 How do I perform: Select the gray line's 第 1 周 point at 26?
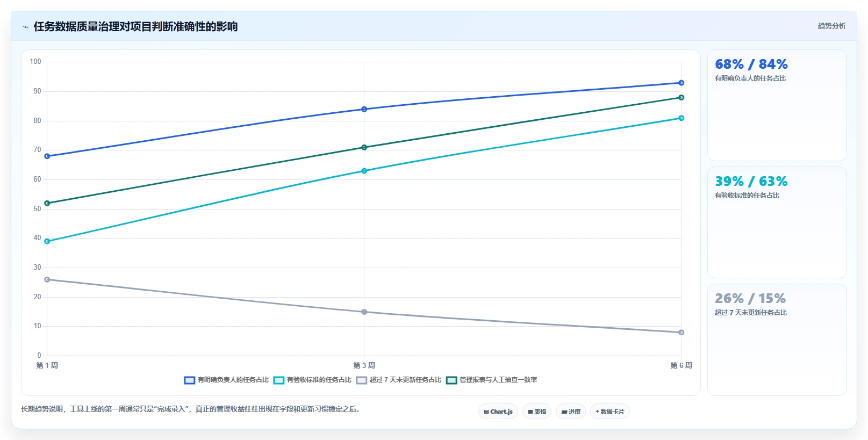click(47, 279)
